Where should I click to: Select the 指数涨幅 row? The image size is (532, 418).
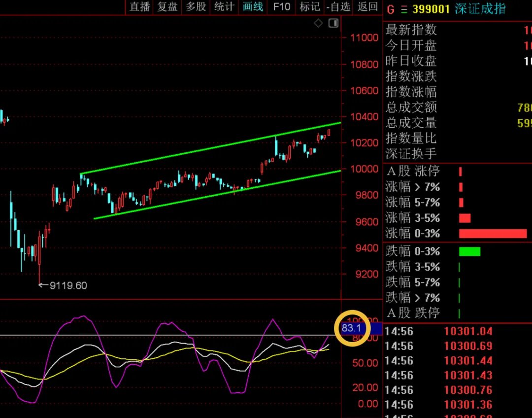tap(457, 92)
